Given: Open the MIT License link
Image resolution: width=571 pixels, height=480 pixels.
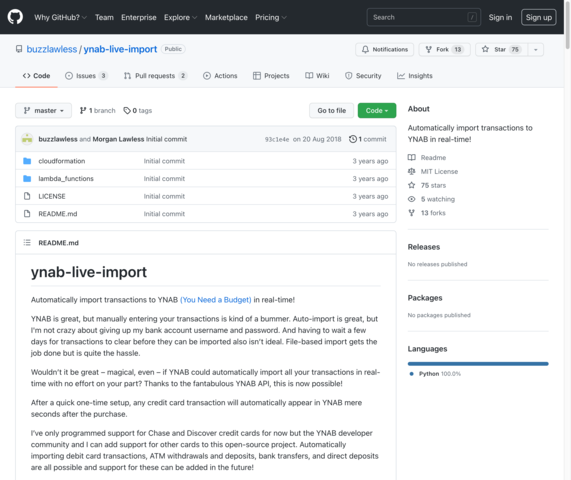Looking at the screenshot, I should click(440, 172).
